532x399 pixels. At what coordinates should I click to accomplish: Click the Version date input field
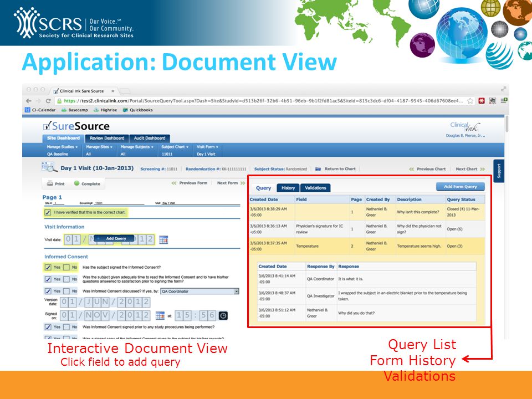coord(105,302)
